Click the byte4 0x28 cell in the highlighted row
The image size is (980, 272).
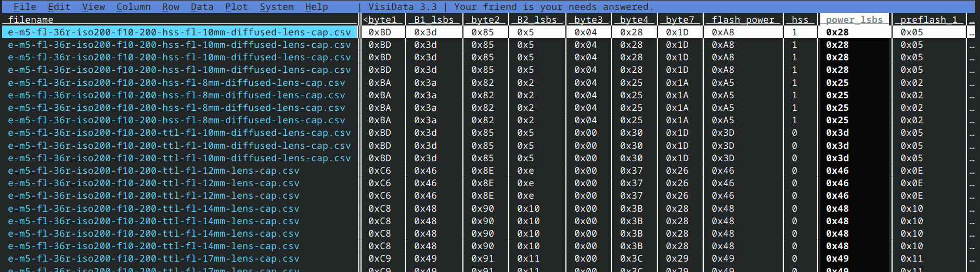631,32
